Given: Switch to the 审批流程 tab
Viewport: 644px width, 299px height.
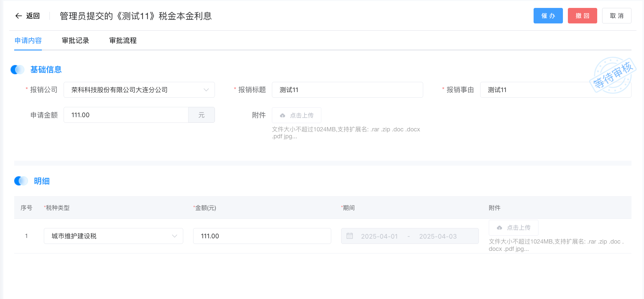Looking at the screenshot, I should coord(123,41).
